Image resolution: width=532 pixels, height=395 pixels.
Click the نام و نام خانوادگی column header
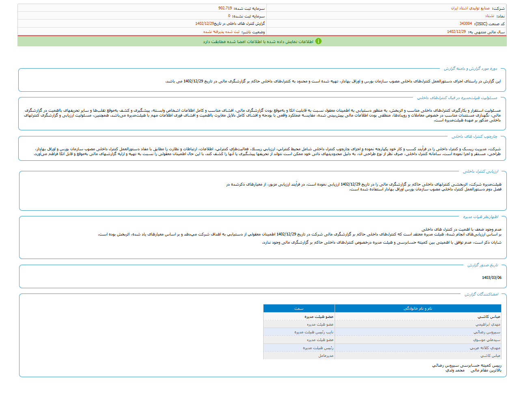[x=417, y=309]
